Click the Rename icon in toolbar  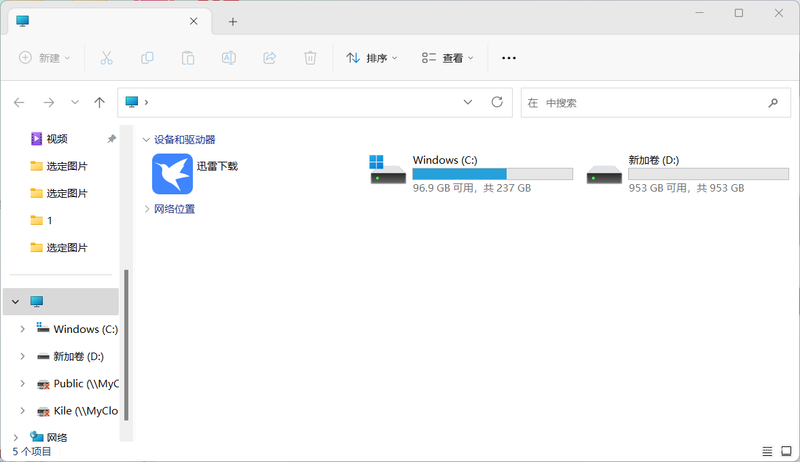coord(229,58)
